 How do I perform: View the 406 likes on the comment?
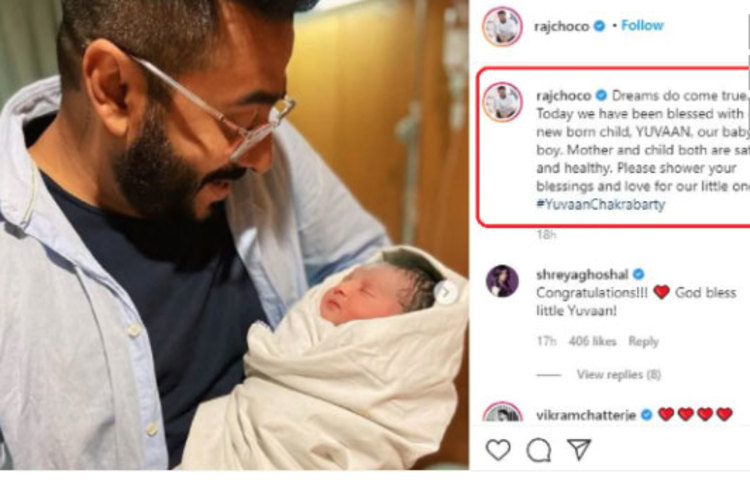[592, 341]
